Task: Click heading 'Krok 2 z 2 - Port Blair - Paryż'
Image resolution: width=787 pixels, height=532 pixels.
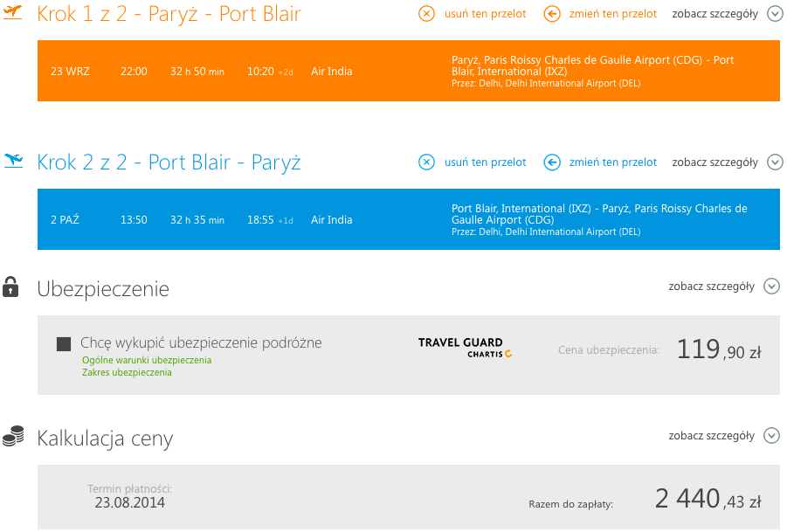Action: coord(169,162)
